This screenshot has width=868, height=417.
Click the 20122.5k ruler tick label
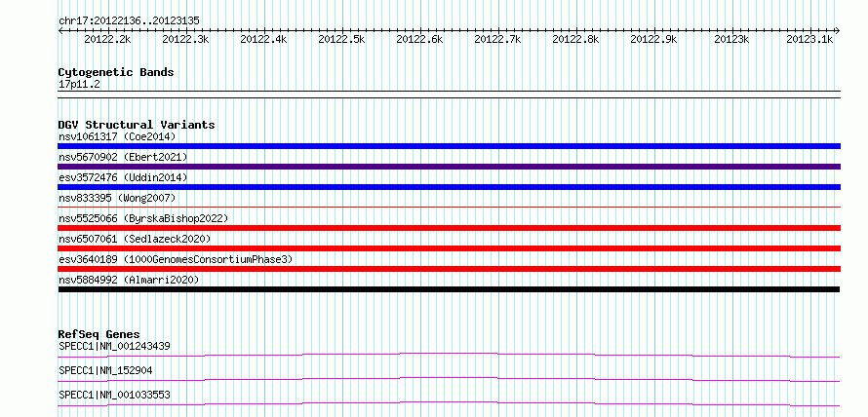341,39
